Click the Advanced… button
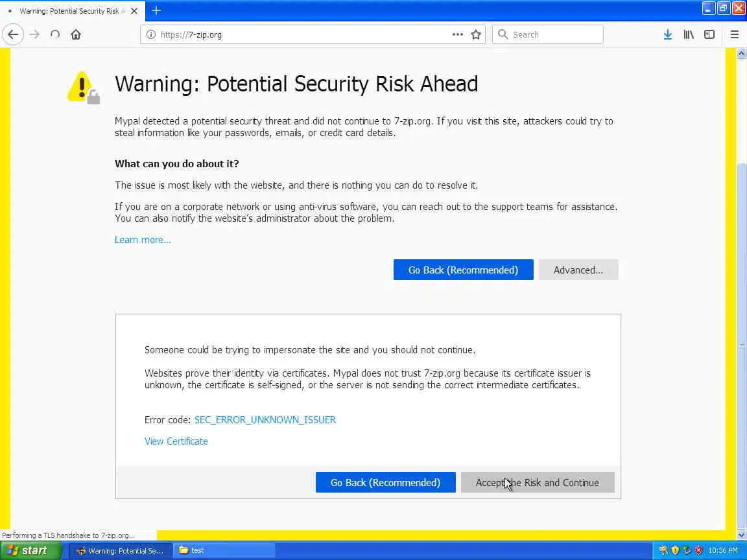The width and height of the screenshot is (747, 560). click(578, 270)
